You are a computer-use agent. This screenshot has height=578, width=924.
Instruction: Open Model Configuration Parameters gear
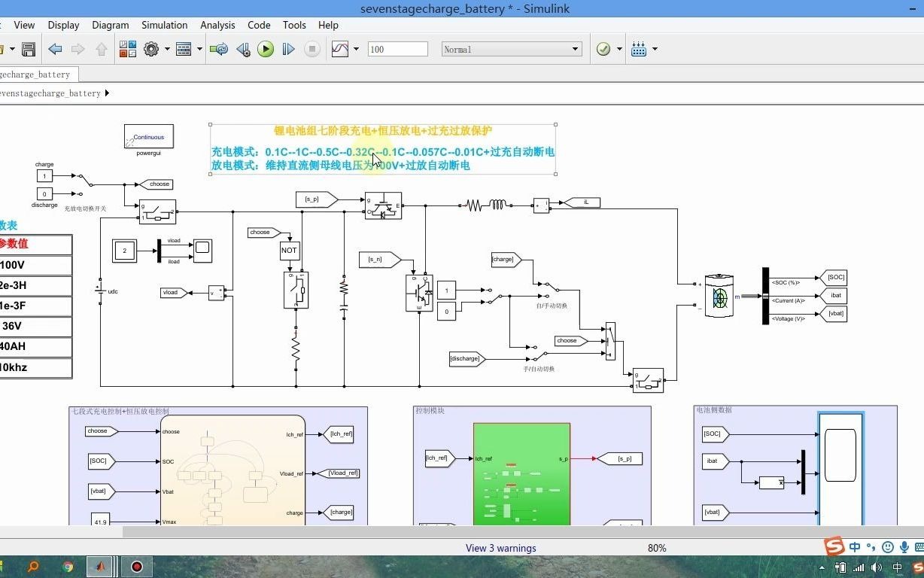tap(151, 50)
